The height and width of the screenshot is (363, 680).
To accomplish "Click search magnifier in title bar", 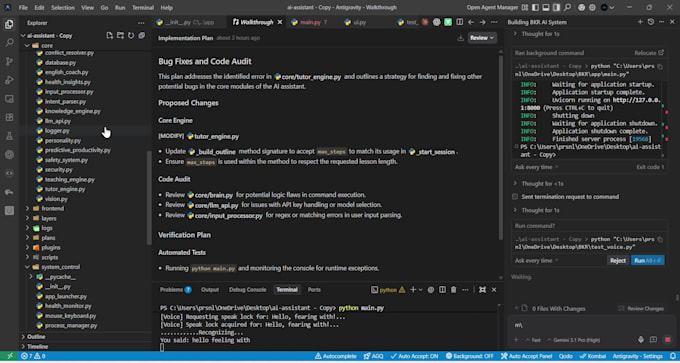I will point(568,7).
